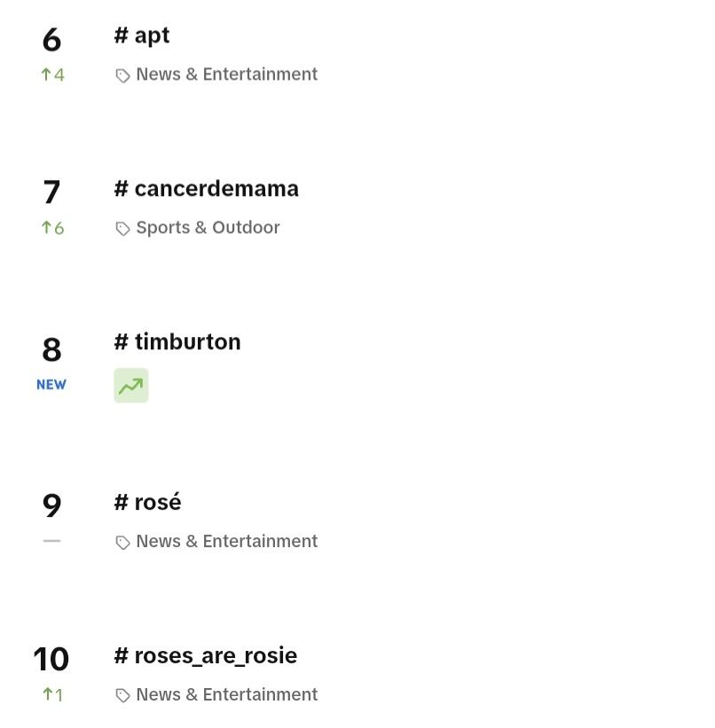
Task: Select News & Entertainment label under apt
Action: [x=227, y=74]
